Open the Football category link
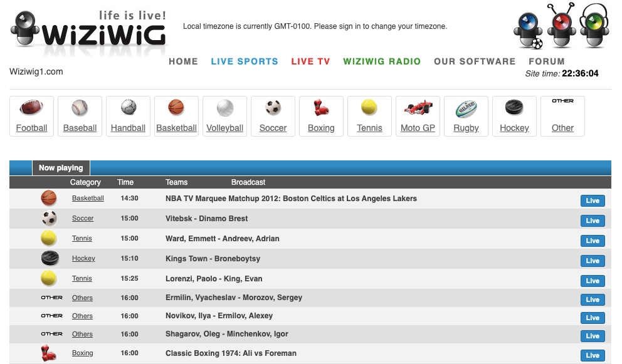 (x=32, y=128)
